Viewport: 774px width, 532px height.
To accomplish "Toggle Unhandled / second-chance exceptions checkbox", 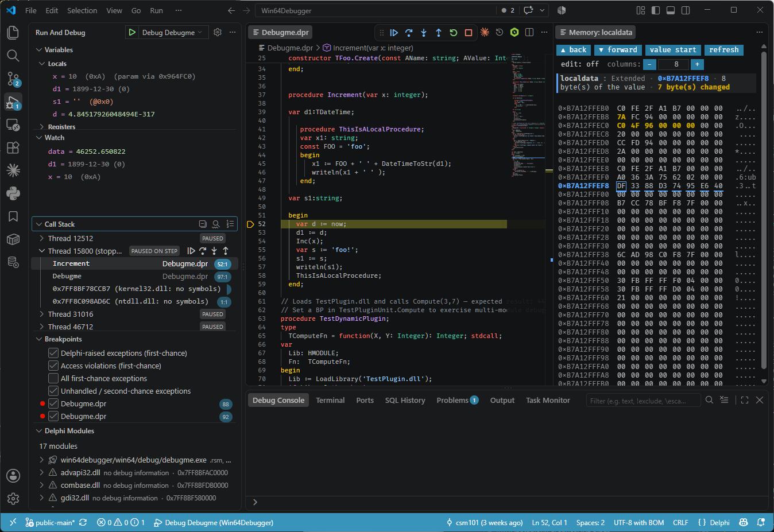I will (x=53, y=391).
